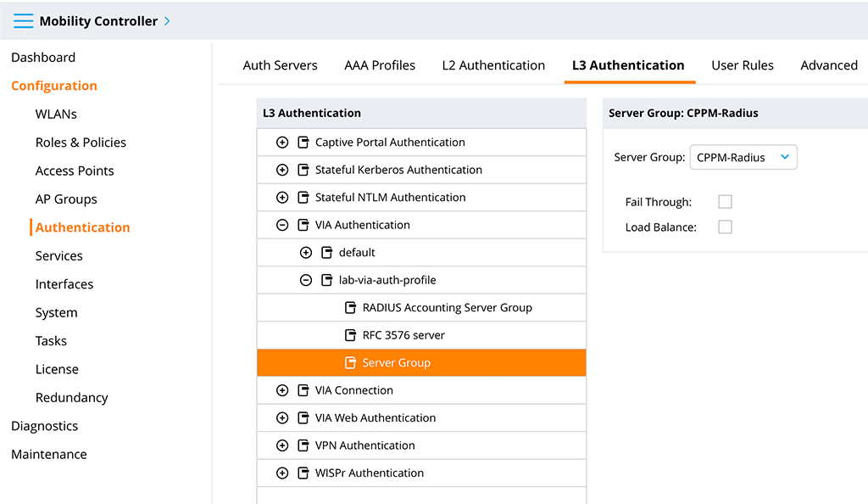Click the highlighted Server Group profile icon
This screenshot has width=868, height=504.
click(351, 363)
